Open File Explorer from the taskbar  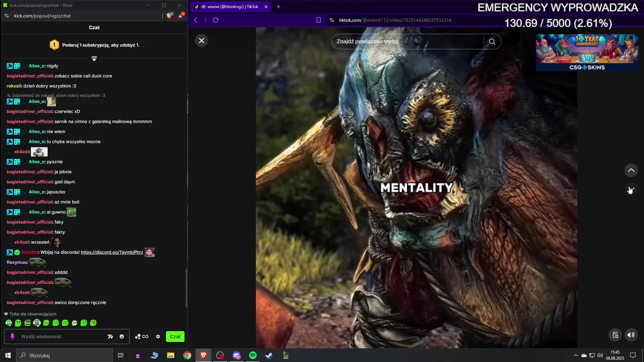click(x=171, y=355)
